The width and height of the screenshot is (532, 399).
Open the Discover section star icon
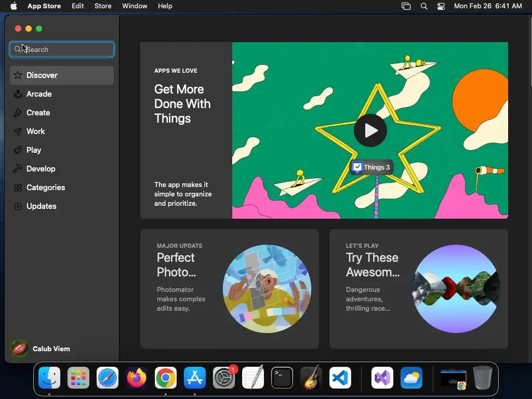click(18, 75)
